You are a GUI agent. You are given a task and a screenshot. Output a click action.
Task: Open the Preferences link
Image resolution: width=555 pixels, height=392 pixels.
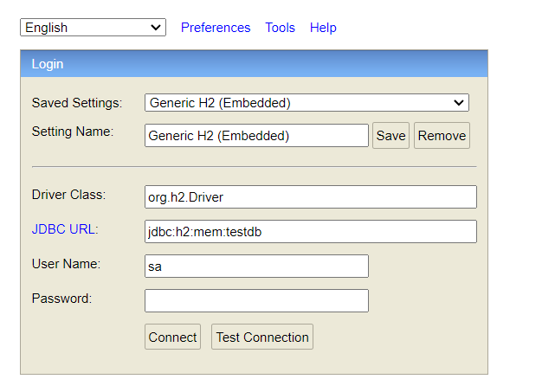pyautogui.click(x=216, y=28)
